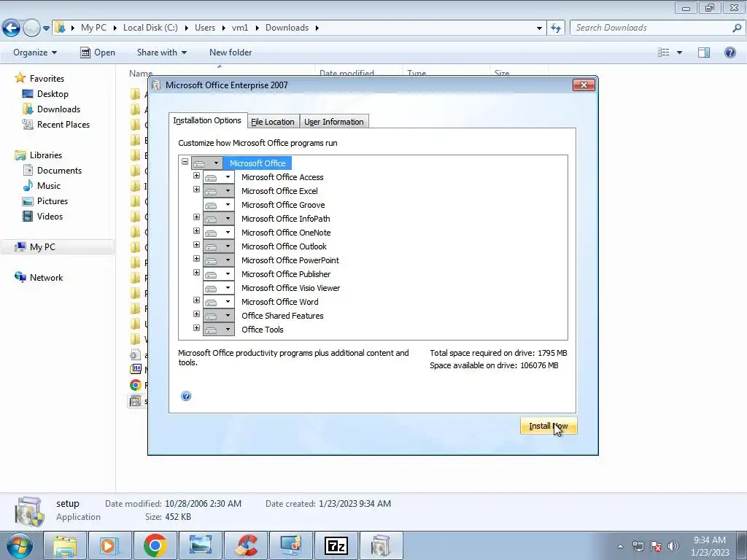Open install option dropdown for Office Shared Features
Screen dimensions: 747x560
click(x=219, y=315)
